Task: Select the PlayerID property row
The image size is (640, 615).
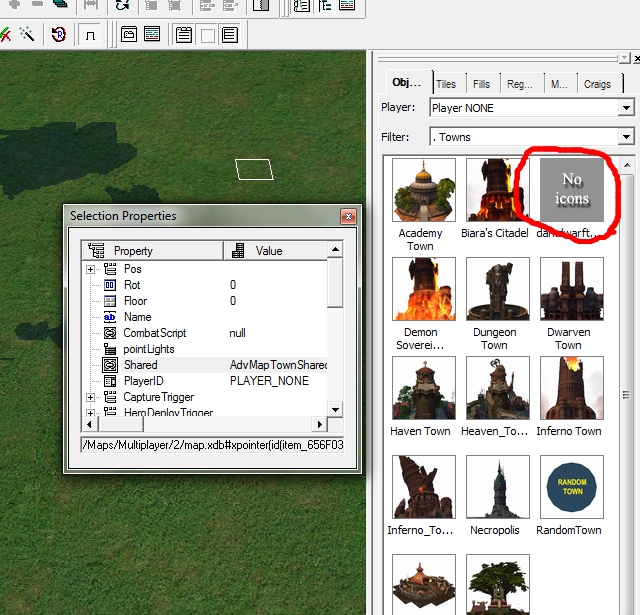Action: (204, 381)
